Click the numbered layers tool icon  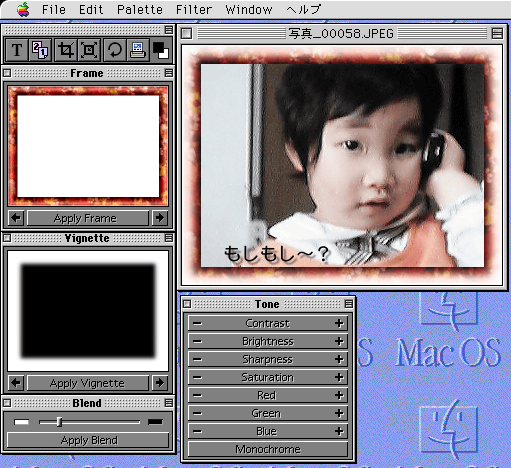(x=40, y=50)
